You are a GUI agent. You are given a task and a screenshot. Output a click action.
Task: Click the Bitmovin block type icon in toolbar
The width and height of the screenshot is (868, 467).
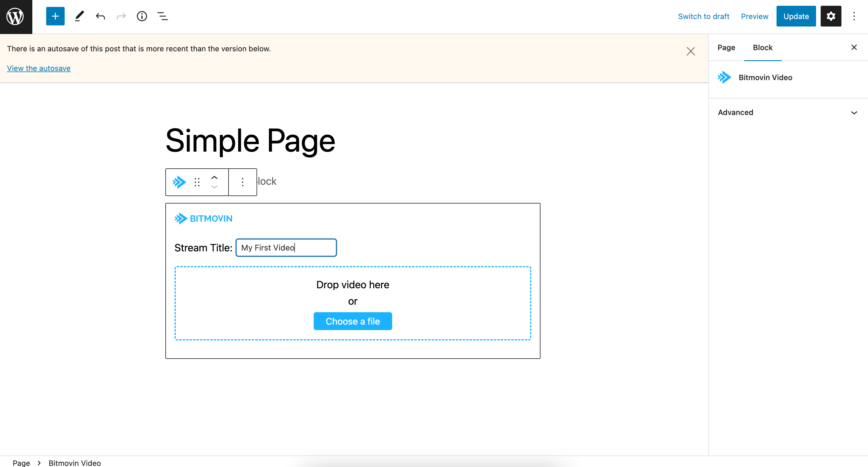point(179,182)
